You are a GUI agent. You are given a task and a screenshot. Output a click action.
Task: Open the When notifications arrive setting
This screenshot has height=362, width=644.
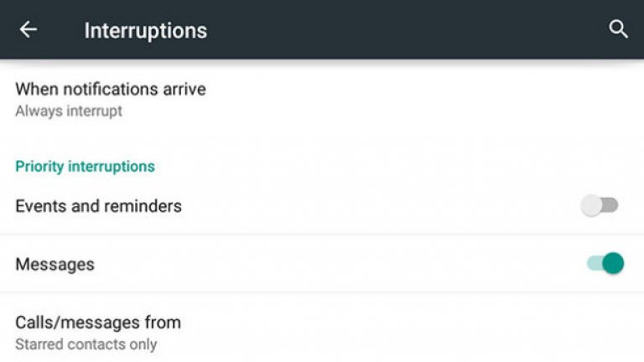point(111,89)
